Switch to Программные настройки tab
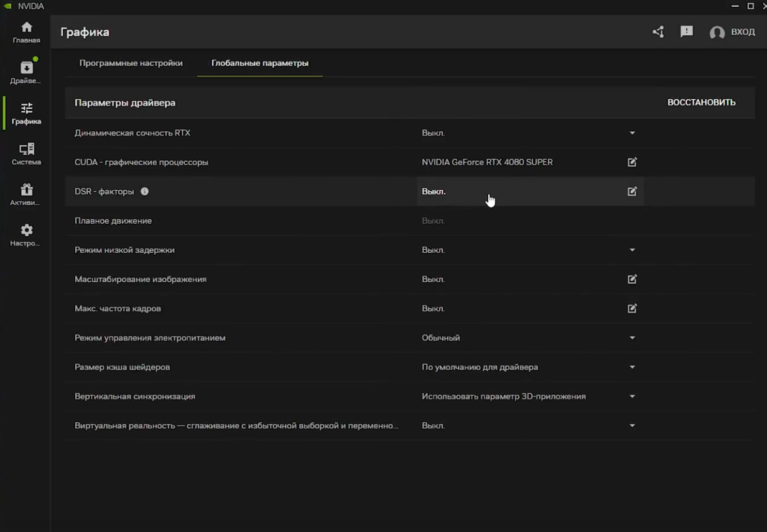Image resolution: width=767 pixels, height=532 pixels. point(131,63)
